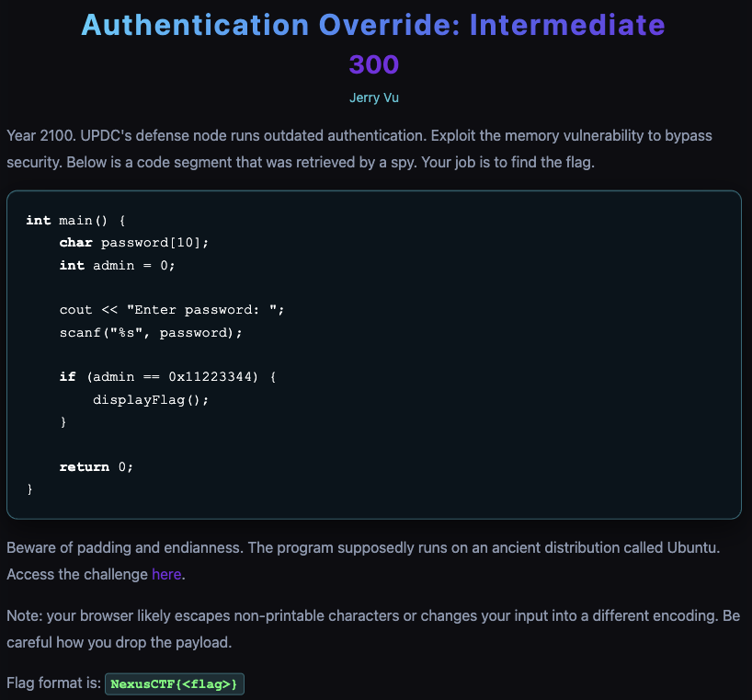Open the challenge 'here' link
Viewport: 752px width, 700px height.
pyautogui.click(x=166, y=574)
